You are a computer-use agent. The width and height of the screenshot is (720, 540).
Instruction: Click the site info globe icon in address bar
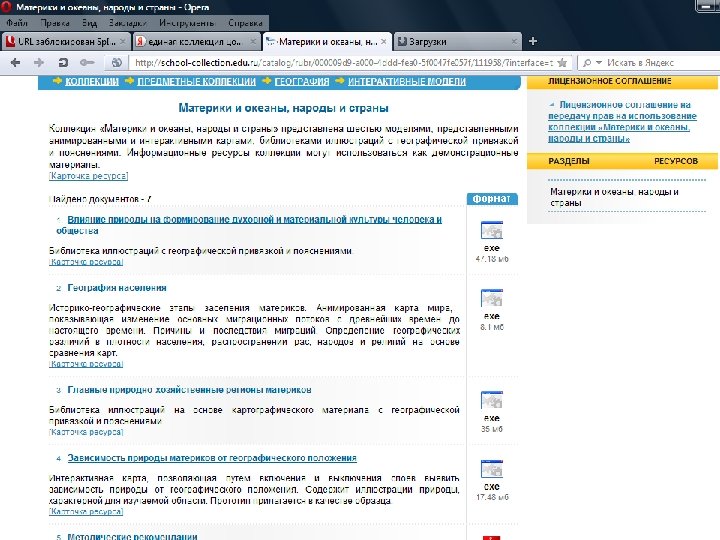(x=116, y=62)
